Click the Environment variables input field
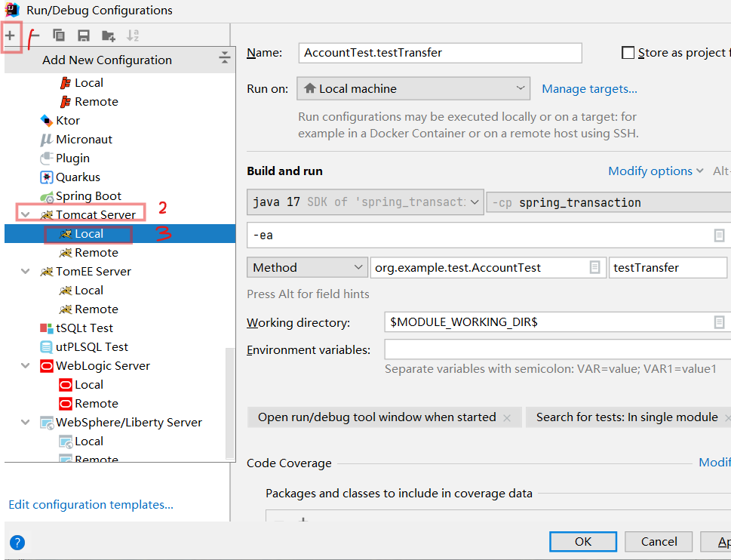This screenshot has height=560, width=731. (x=557, y=349)
